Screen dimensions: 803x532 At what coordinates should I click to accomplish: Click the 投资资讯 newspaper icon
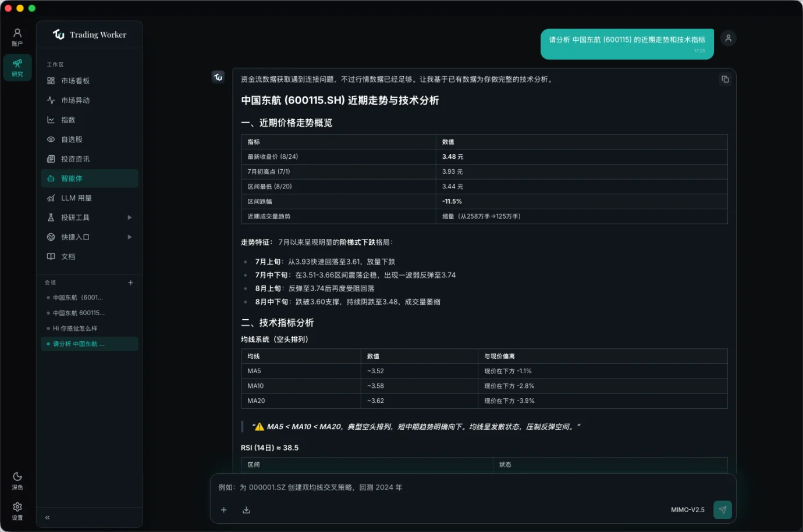point(51,159)
